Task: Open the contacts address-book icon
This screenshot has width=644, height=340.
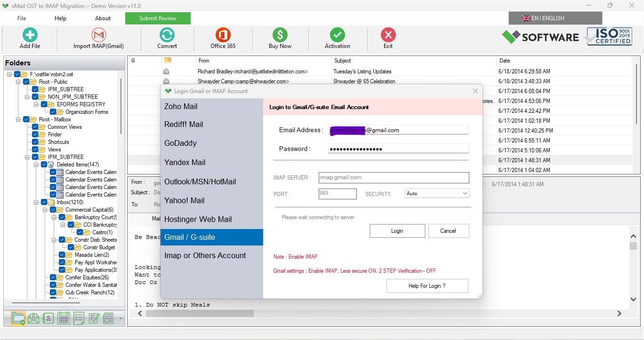Action: click(x=48, y=318)
